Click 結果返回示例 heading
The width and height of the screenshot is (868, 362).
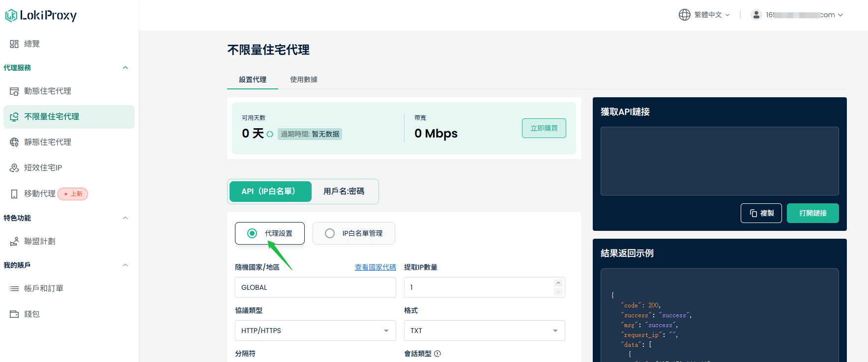click(627, 253)
